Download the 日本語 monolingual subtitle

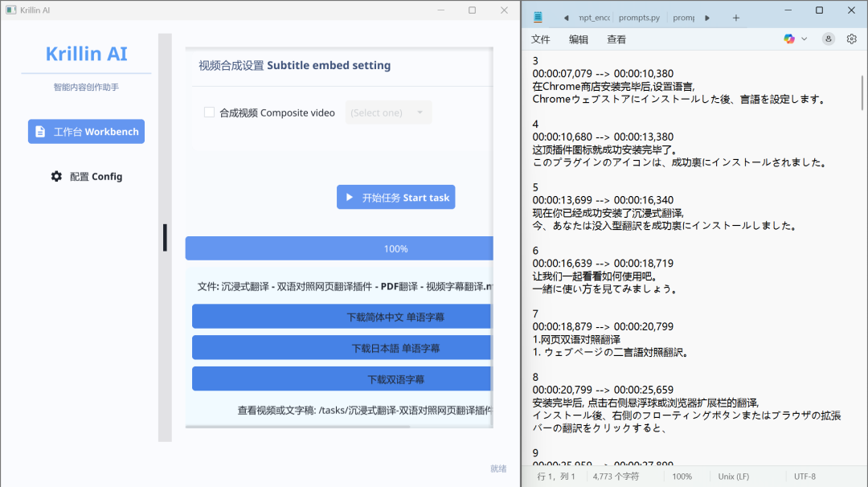[342, 348]
